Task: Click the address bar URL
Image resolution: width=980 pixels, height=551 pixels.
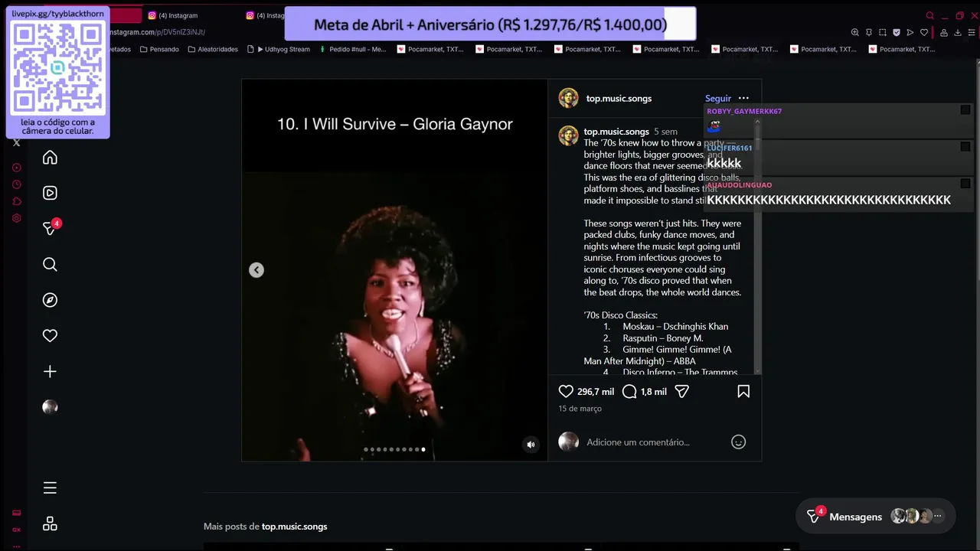Action: point(157,32)
